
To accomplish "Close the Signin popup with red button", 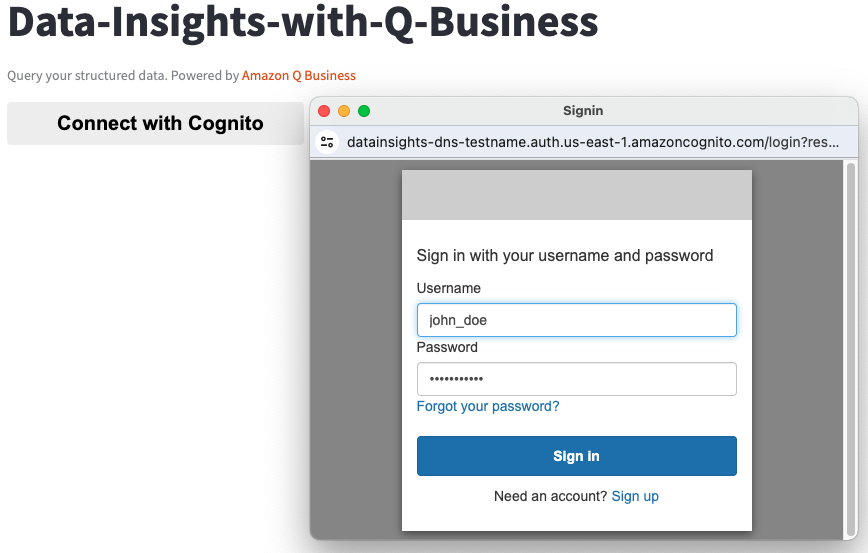I will tap(324, 111).
